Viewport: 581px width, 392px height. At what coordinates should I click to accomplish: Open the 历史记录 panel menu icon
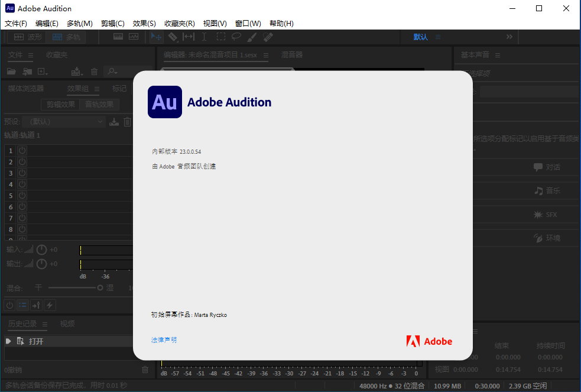pos(45,324)
